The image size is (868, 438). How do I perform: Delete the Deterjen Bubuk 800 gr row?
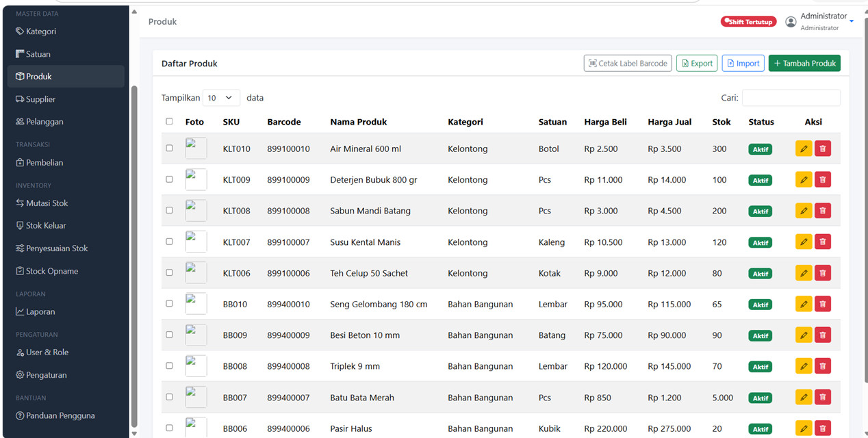click(x=823, y=179)
